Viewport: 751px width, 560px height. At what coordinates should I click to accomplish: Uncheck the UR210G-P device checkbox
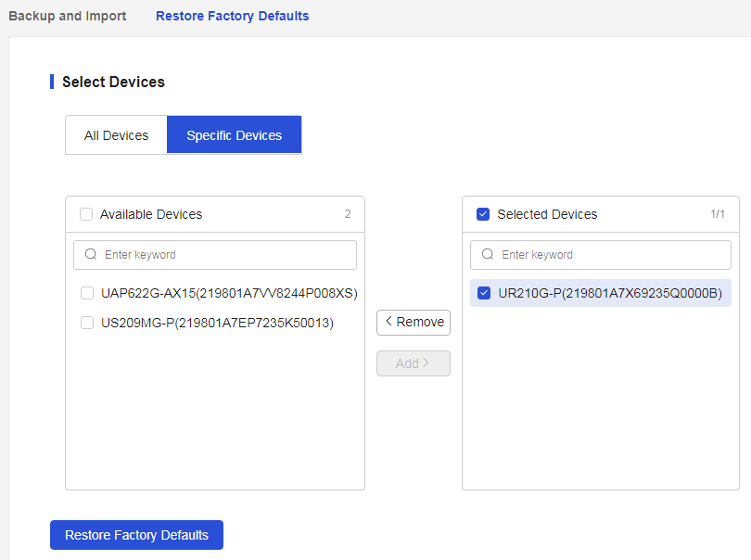(x=484, y=293)
